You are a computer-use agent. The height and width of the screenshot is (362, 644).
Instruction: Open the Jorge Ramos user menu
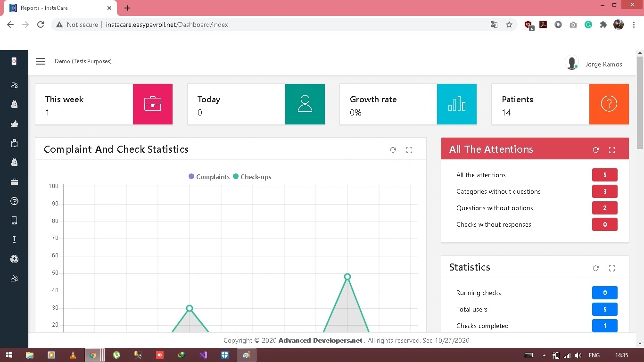(594, 64)
